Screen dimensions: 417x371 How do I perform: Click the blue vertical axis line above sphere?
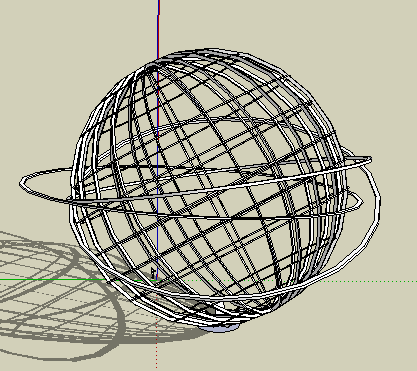click(x=159, y=30)
